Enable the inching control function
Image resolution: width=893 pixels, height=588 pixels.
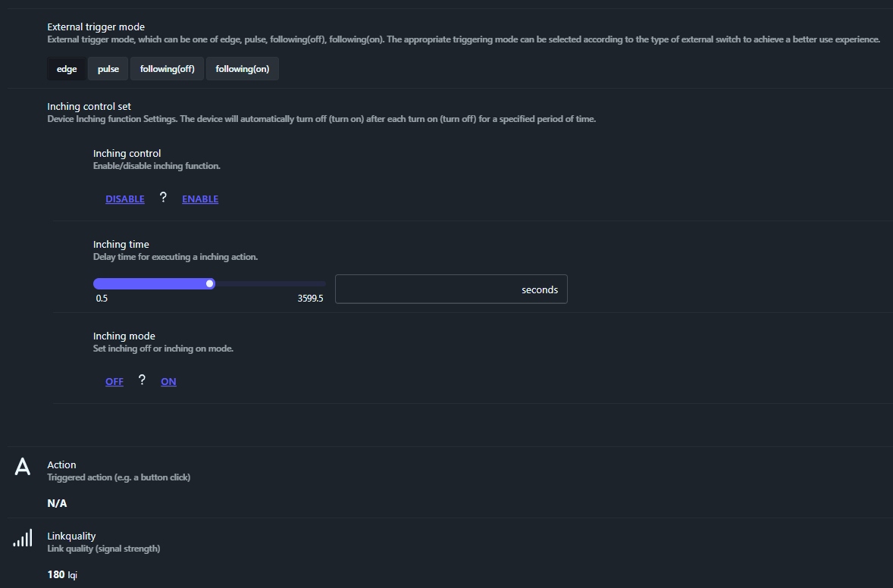(200, 199)
